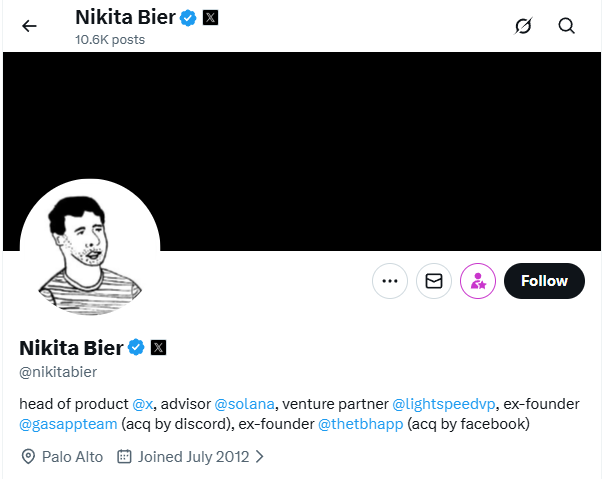This screenshot has height=479, width=603.
Task: Follow Nikita Bier
Action: (x=544, y=281)
